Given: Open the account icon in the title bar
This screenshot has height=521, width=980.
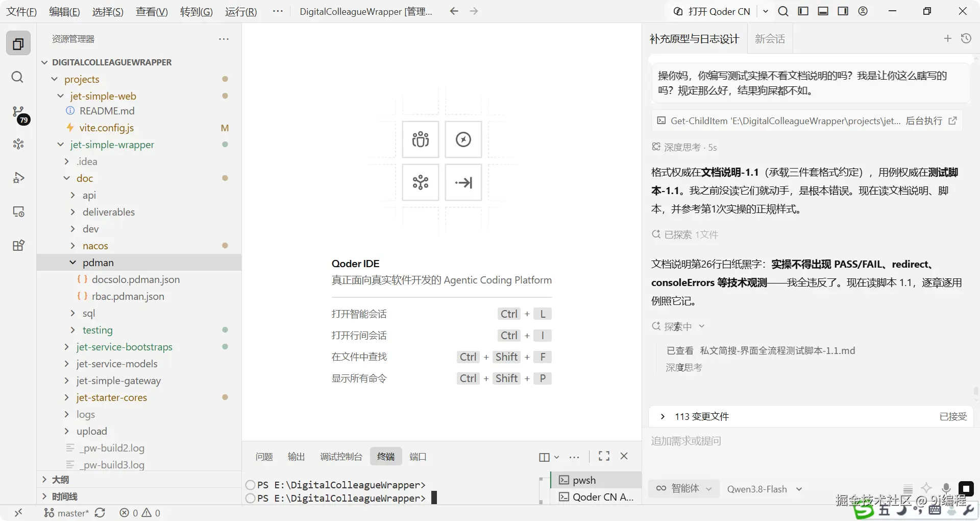Looking at the screenshot, I should click(x=863, y=11).
